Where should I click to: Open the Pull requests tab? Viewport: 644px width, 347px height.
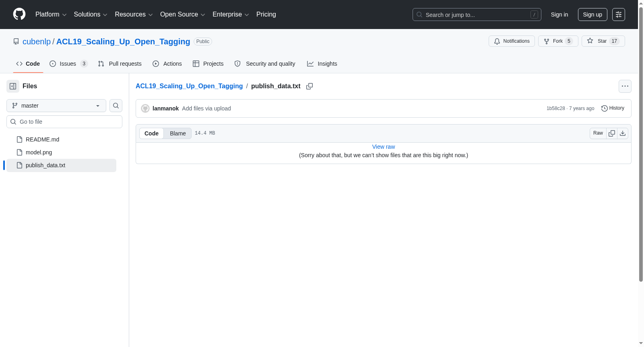[120, 64]
